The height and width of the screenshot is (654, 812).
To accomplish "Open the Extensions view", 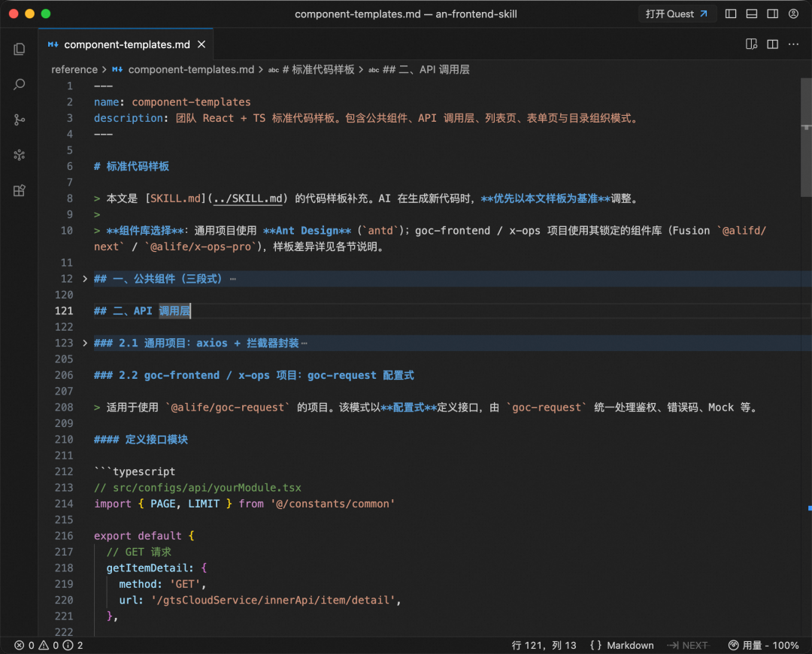I will tap(19, 190).
